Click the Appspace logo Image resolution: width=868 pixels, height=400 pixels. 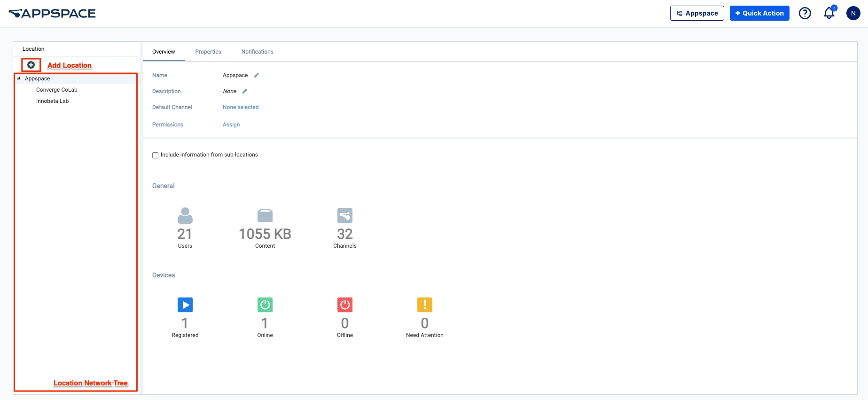pos(52,13)
